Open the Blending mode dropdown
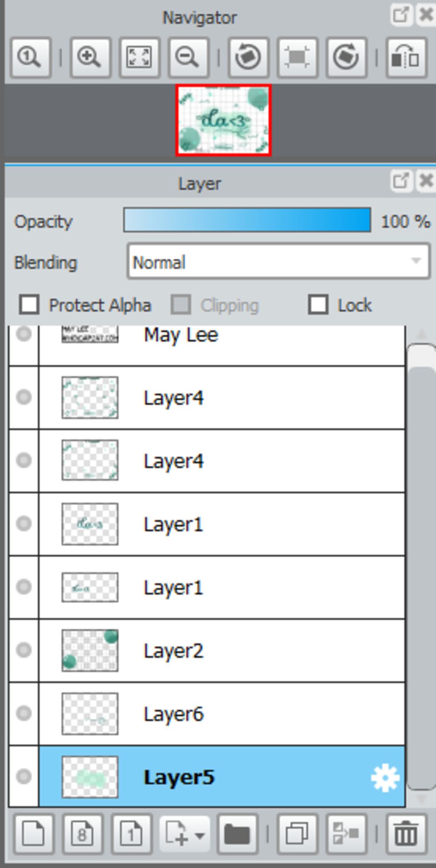 coord(278,262)
